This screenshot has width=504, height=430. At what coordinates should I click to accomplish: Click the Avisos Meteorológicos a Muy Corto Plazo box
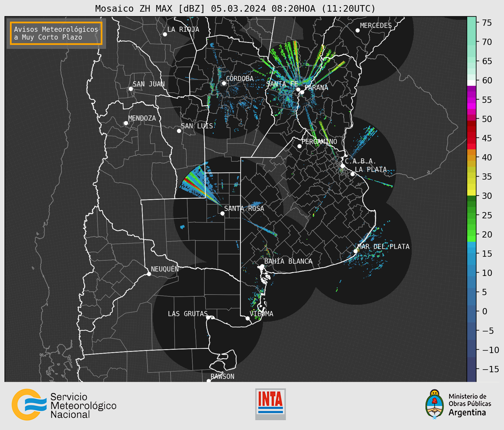56,33
